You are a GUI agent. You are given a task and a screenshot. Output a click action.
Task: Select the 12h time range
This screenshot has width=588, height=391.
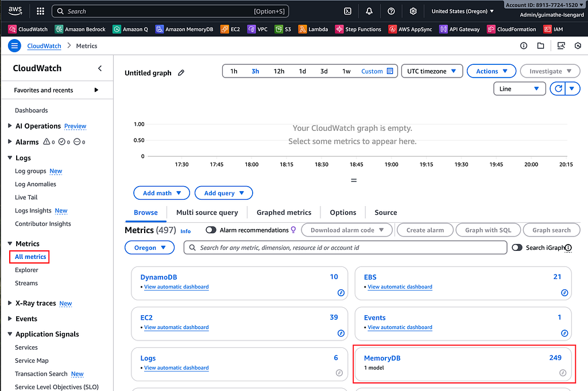278,71
